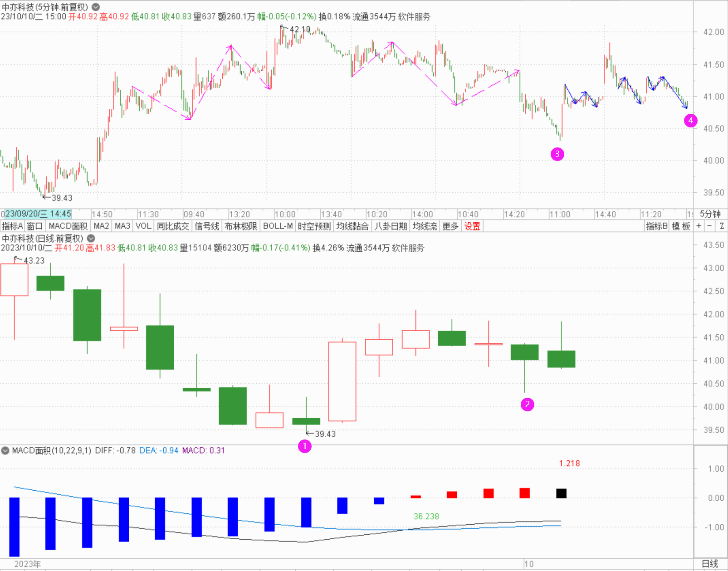The height and width of the screenshot is (571, 728).
Task: Click the 43.23 high label in daily chart
Action: [34, 260]
